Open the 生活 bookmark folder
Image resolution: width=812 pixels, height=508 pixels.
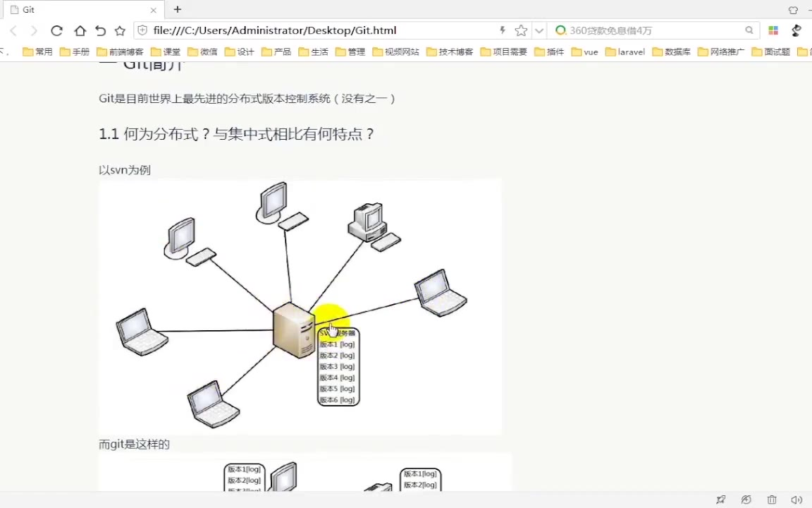coord(313,52)
